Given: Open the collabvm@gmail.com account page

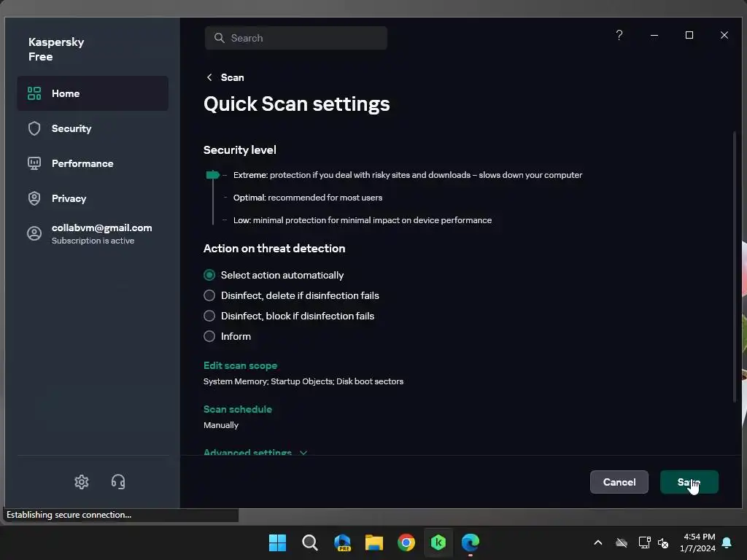Looking at the screenshot, I should (93, 233).
